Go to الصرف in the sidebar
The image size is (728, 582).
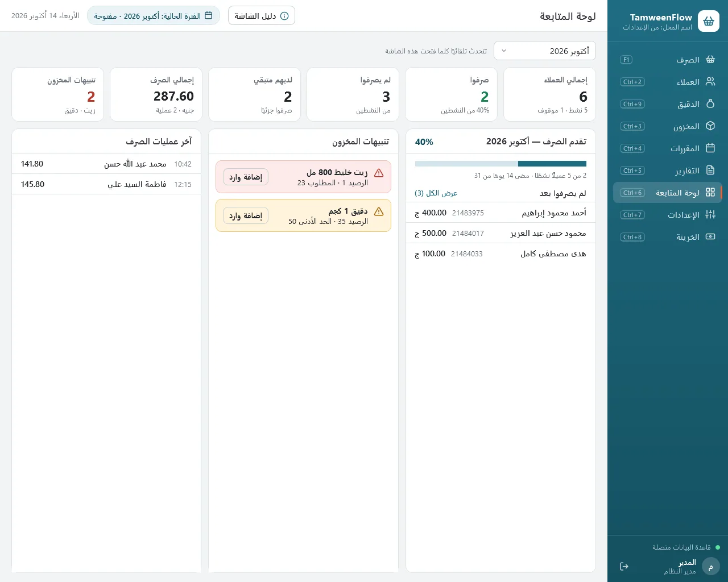click(668, 60)
